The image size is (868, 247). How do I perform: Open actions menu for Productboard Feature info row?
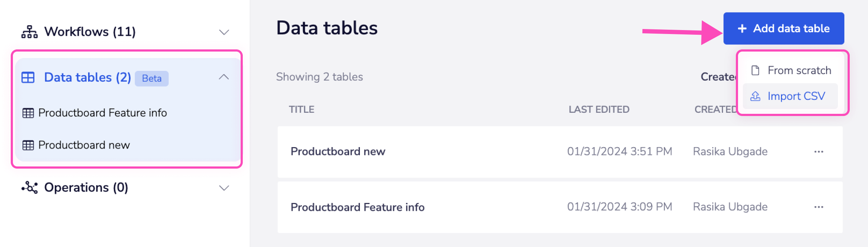coord(819,207)
